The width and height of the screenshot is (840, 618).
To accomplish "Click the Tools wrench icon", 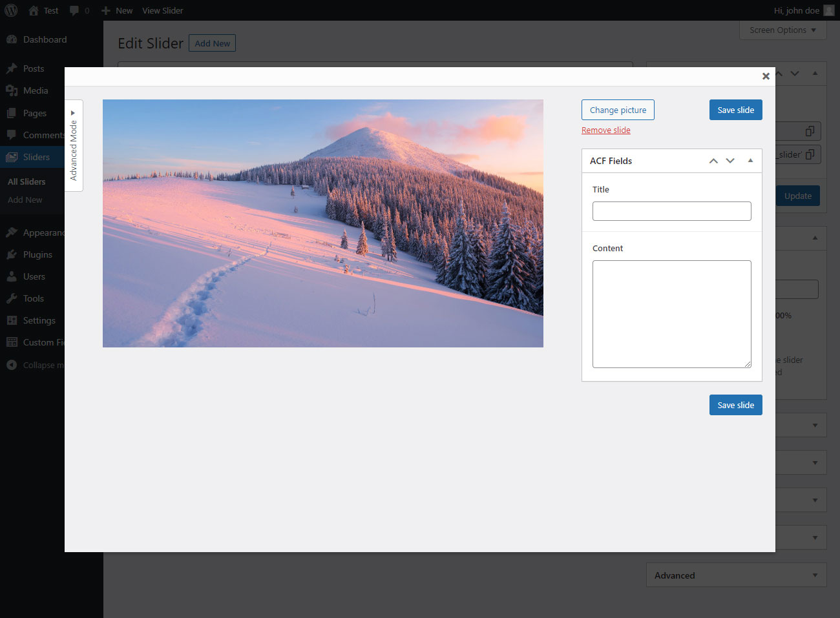I will pyautogui.click(x=12, y=298).
